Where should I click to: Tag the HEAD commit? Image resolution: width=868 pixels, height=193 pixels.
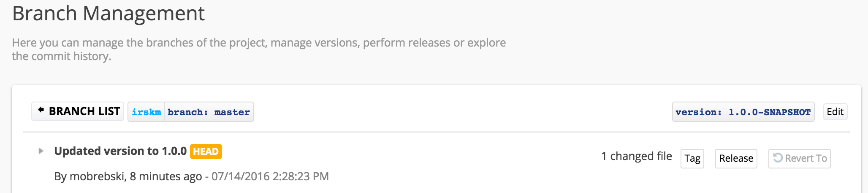tap(692, 158)
